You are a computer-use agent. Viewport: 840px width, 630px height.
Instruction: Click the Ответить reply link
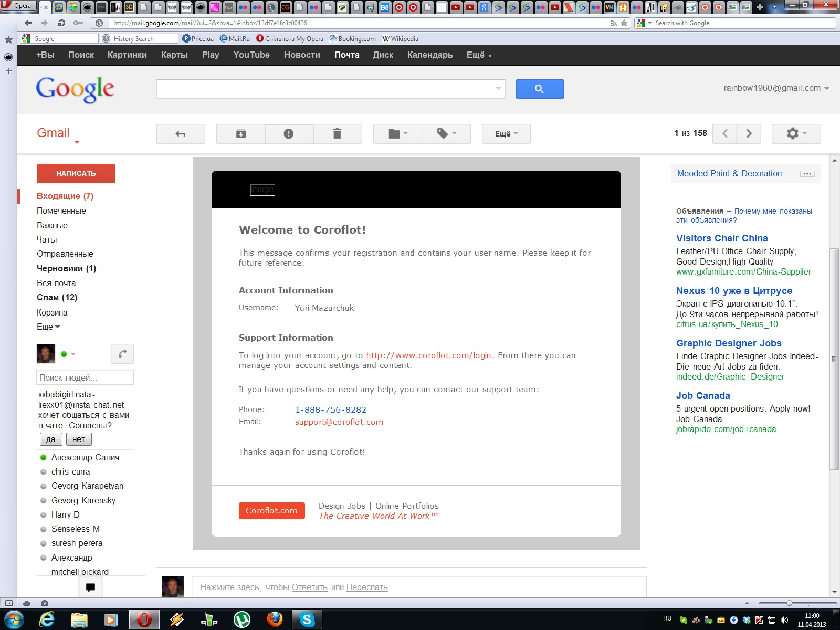coord(310,587)
